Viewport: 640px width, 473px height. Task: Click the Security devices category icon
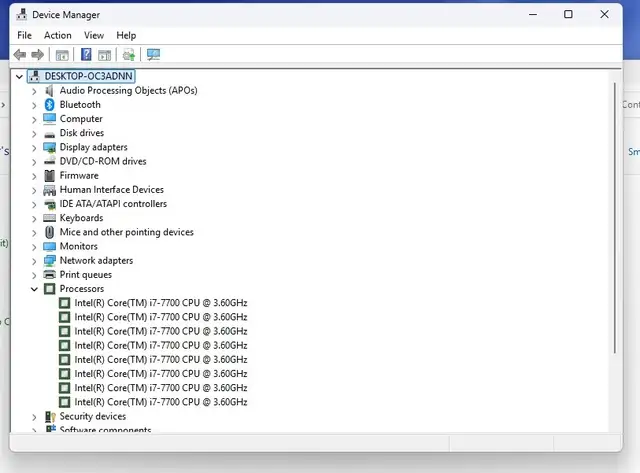[50, 417]
